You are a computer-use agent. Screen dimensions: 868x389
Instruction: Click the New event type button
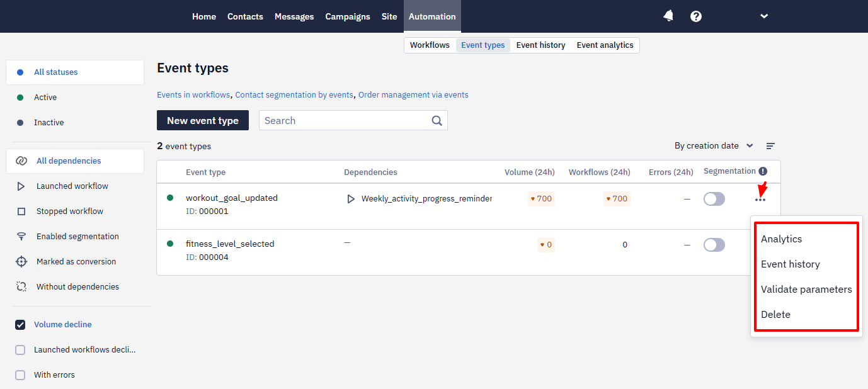tap(203, 120)
